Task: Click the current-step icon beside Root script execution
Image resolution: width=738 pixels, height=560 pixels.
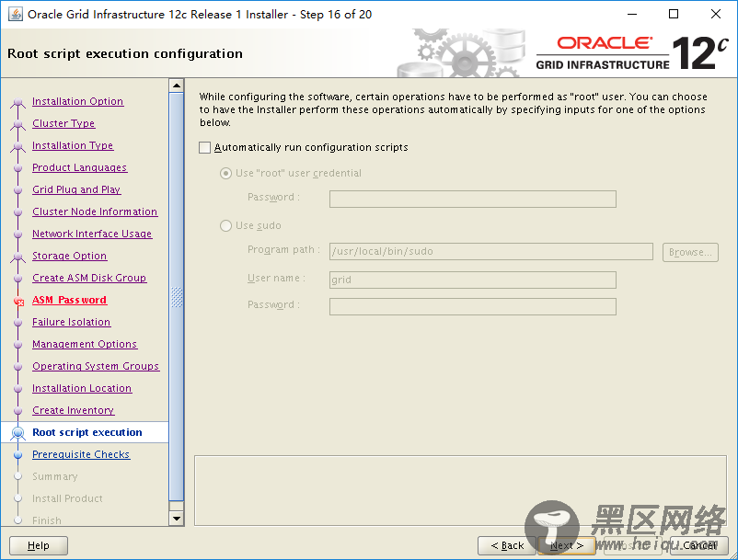Action: coord(17,432)
